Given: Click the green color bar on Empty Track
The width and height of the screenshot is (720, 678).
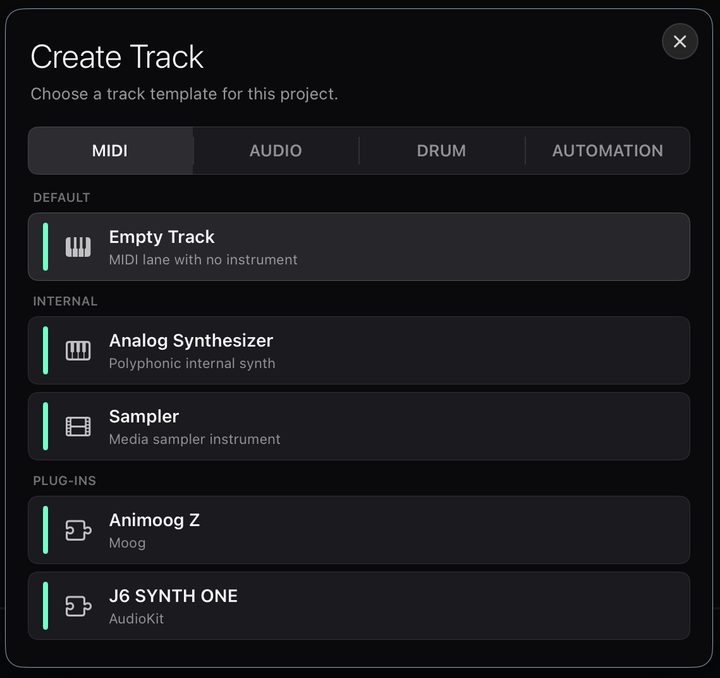Looking at the screenshot, I should [x=45, y=247].
